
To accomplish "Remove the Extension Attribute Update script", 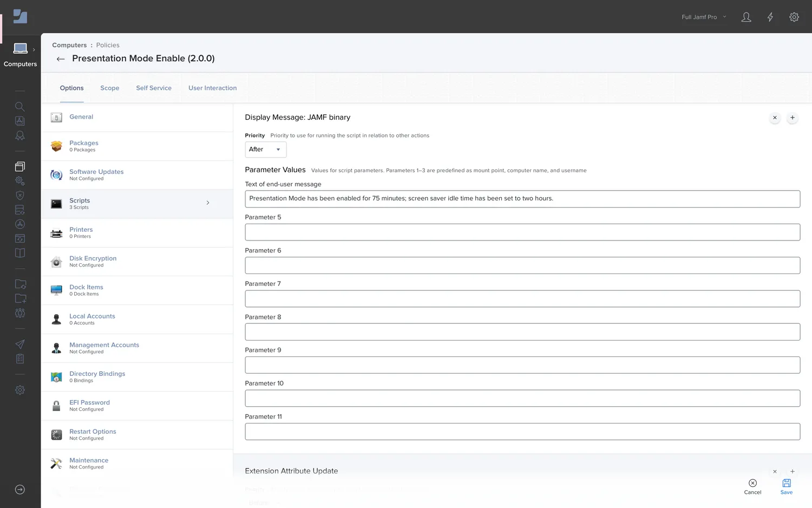I will [x=775, y=472].
